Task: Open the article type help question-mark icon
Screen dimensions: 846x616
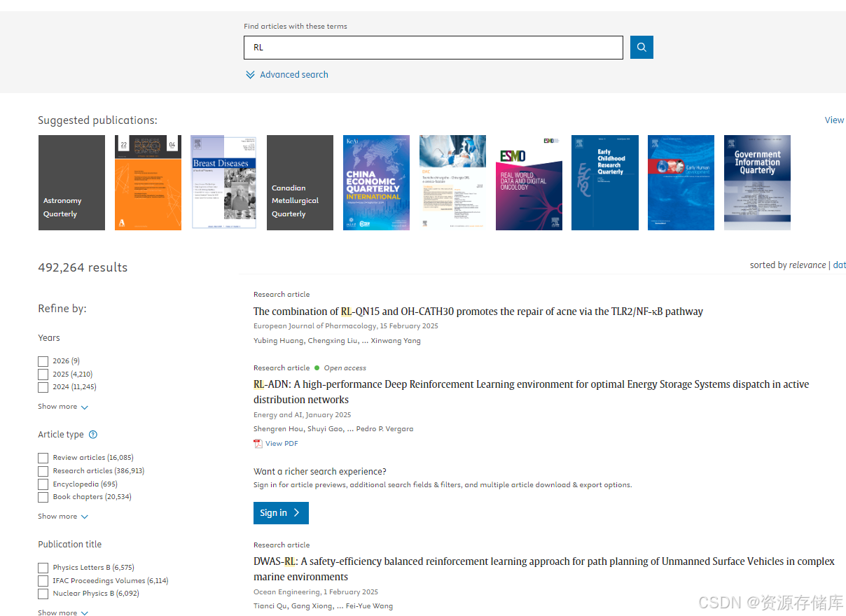Action: 93,435
